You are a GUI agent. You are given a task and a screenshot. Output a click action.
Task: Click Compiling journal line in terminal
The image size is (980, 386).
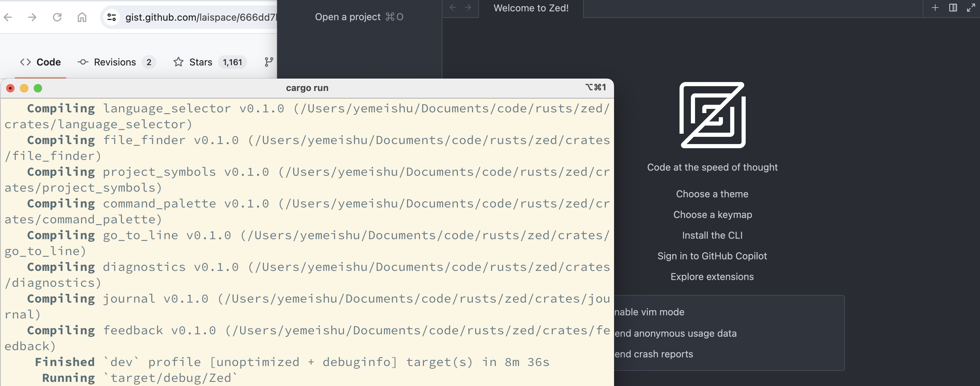307,306
